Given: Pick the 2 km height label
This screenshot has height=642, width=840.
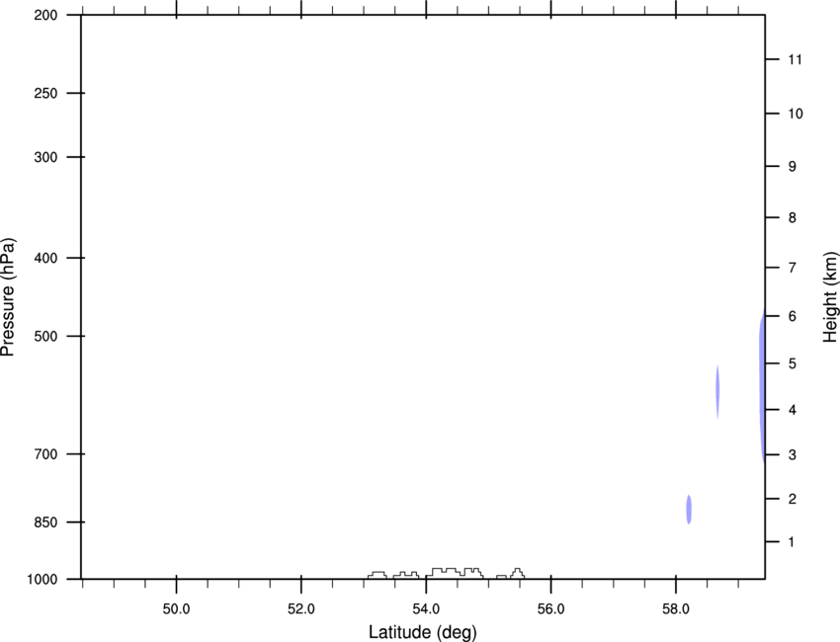Looking at the screenshot, I should pos(793,499).
